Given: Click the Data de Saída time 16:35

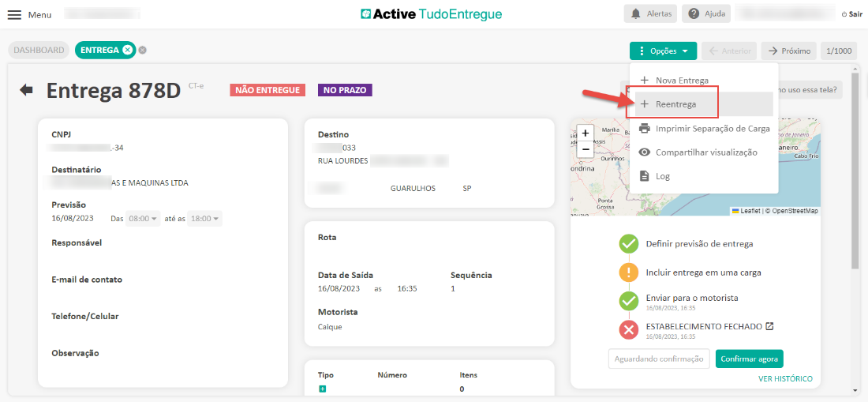Looking at the screenshot, I should pyautogui.click(x=407, y=288).
